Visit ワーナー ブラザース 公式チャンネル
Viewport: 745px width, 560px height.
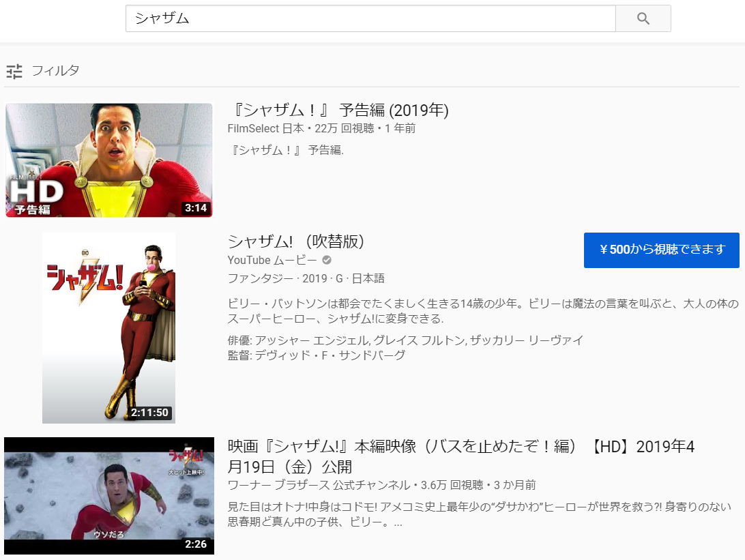tap(319, 485)
